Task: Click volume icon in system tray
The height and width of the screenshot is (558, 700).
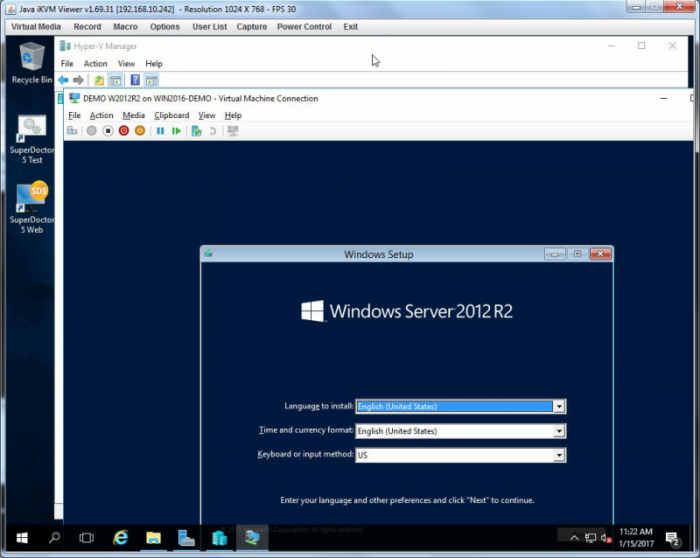Action: [605, 538]
